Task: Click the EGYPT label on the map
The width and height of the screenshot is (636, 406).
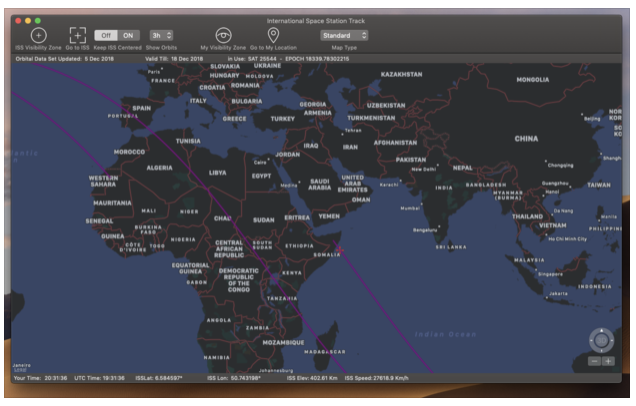Action: (x=261, y=176)
